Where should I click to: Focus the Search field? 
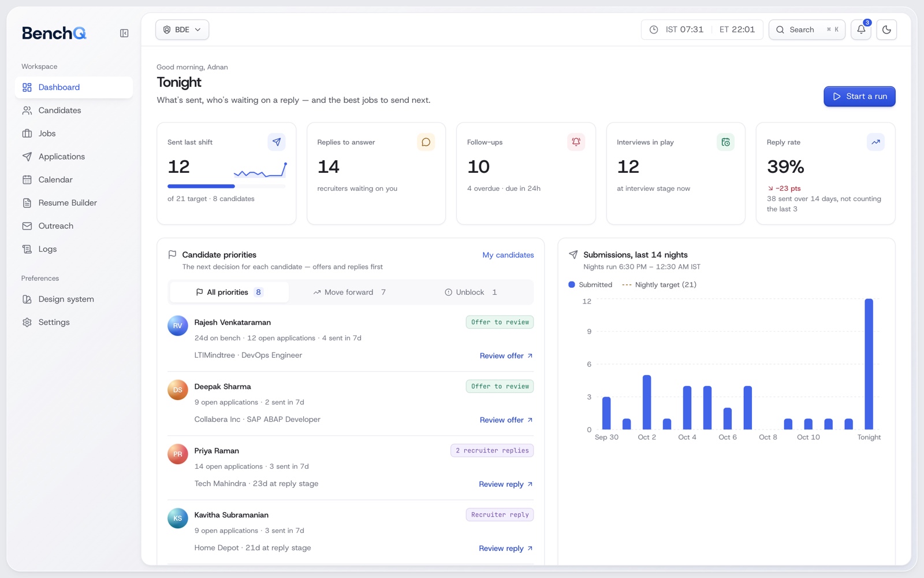[807, 29]
